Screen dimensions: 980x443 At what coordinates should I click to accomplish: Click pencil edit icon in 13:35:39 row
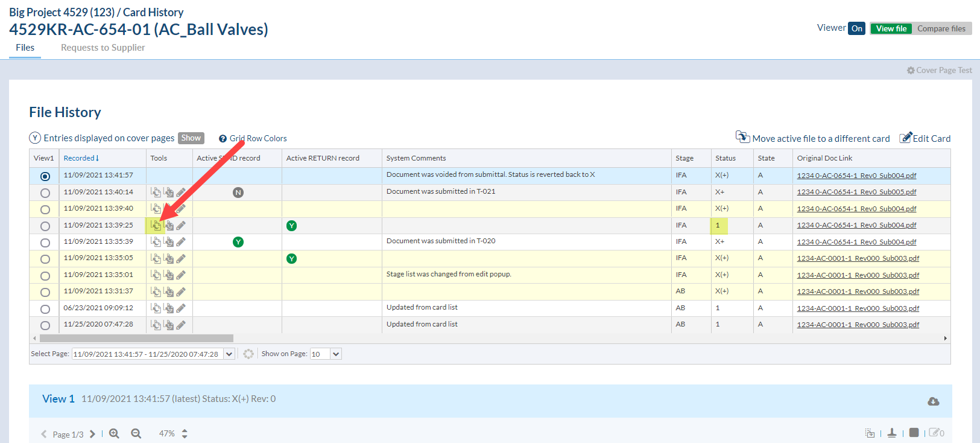click(x=181, y=241)
